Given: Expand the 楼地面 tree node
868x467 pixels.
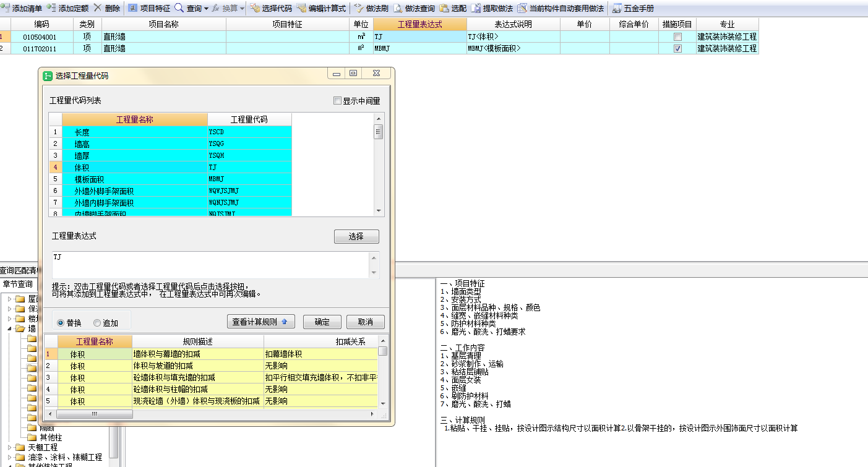Looking at the screenshot, I should tap(9, 319).
